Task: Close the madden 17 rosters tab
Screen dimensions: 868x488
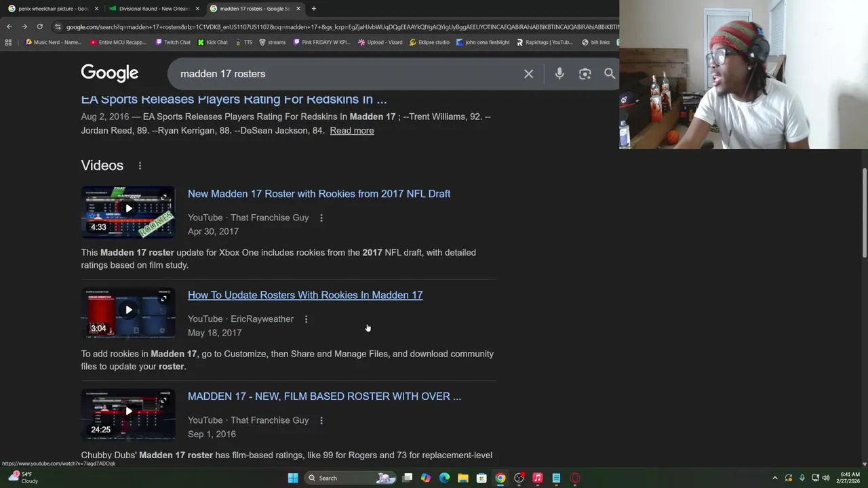Action: [x=298, y=8]
